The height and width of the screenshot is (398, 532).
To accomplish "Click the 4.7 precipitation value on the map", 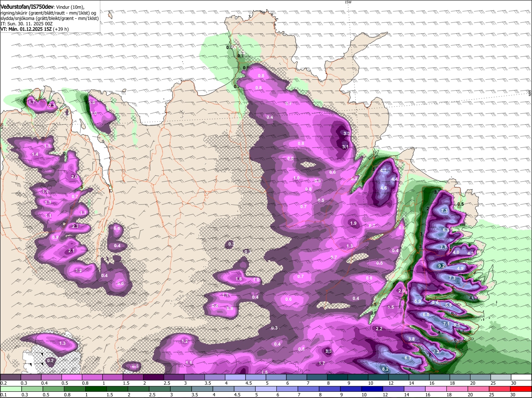I will 384,170.
